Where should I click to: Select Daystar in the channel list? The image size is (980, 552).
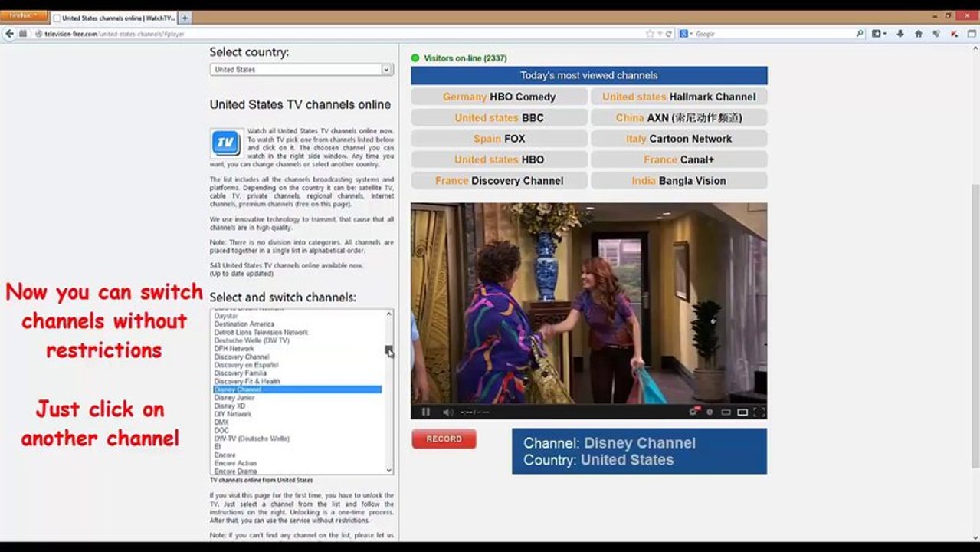(x=297, y=316)
